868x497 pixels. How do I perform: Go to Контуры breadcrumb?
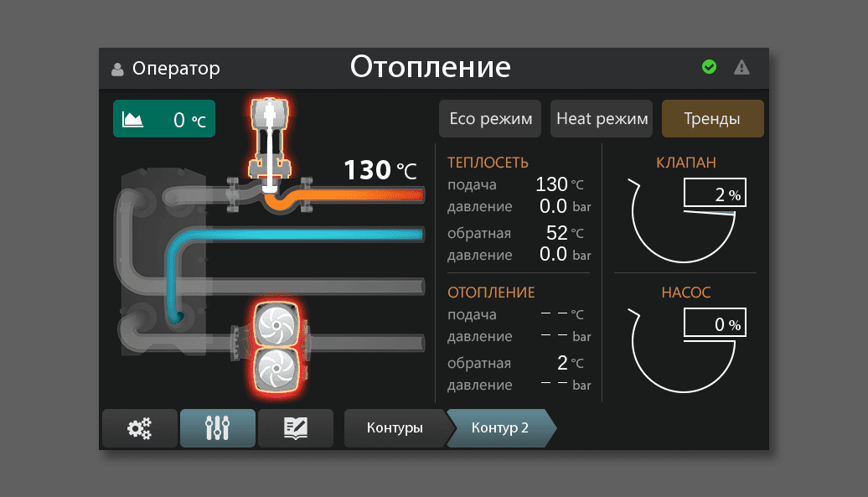coord(395,427)
